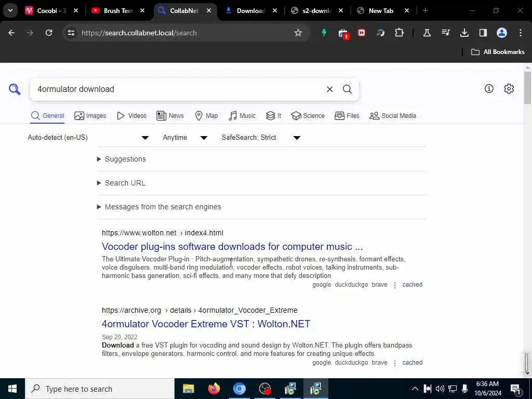Image resolution: width=532 pixels, height=399 pixels.
Task: Select the Science search category
Action: (x=308, y=116)
